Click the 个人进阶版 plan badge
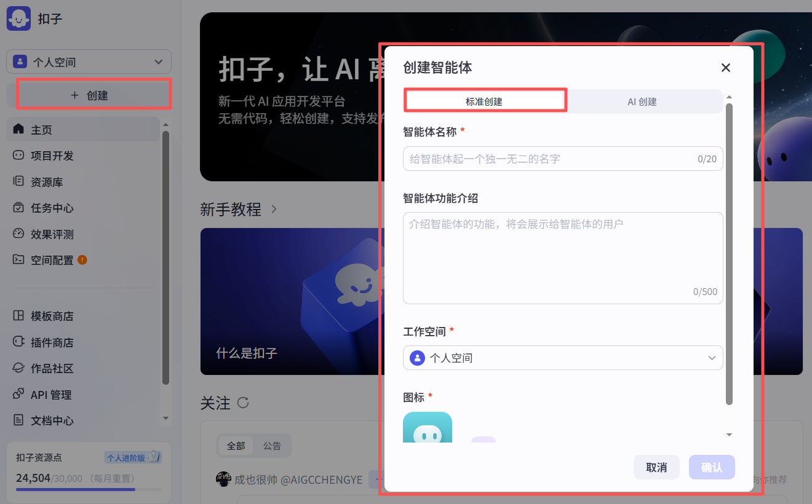The width and height of the screenshot is (812, 504). (x=133, y=457)
